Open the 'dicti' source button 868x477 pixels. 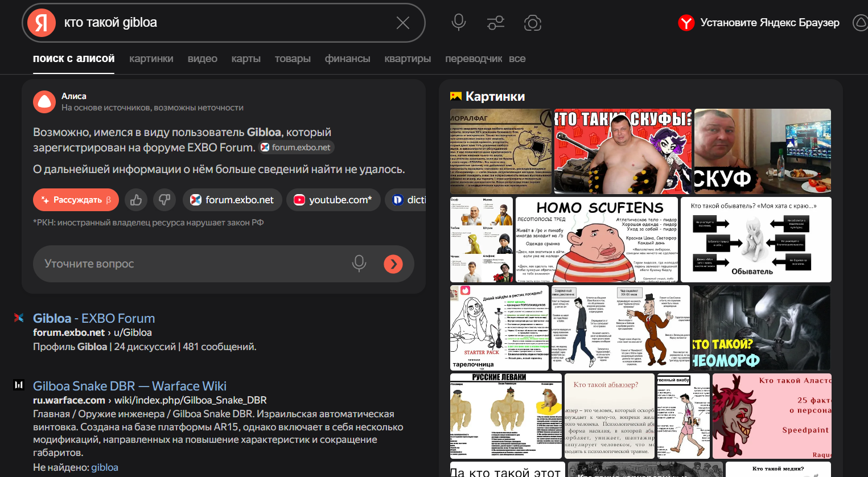(x=406, y=200)
